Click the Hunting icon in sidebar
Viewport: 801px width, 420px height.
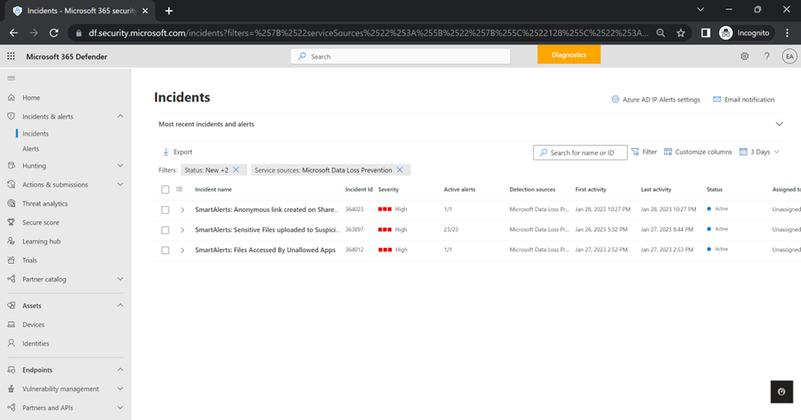click(11, 166)
